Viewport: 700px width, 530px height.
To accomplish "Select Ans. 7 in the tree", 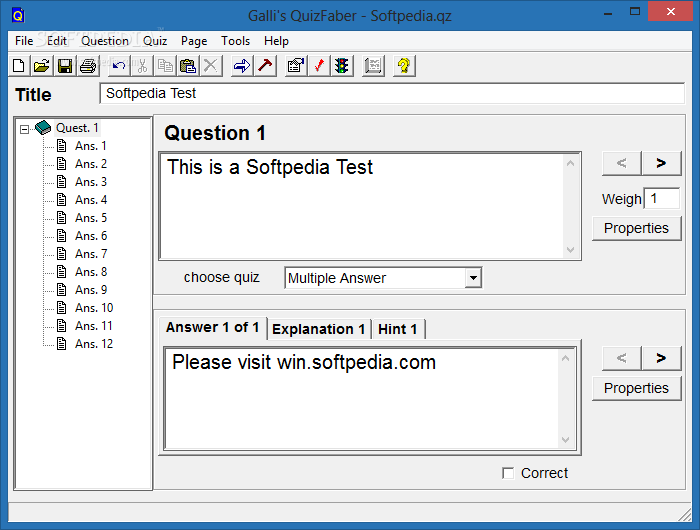I will point(91,254).
